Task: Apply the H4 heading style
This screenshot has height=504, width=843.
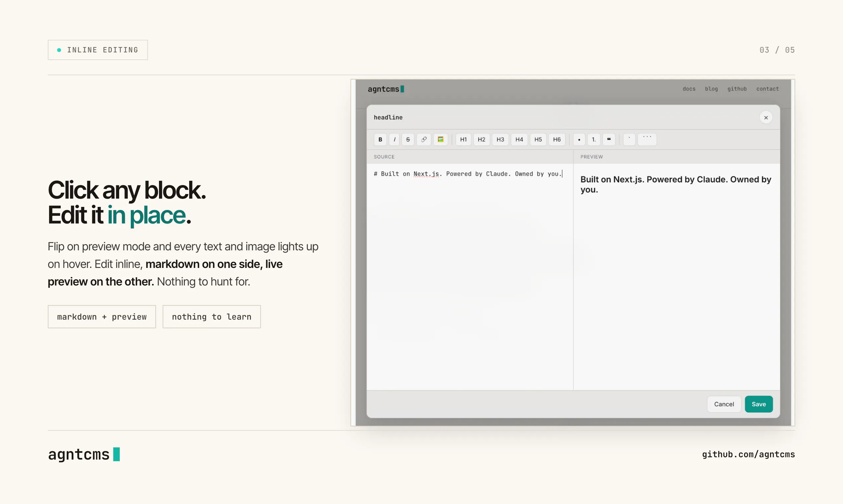Action: tap(519, 140)
